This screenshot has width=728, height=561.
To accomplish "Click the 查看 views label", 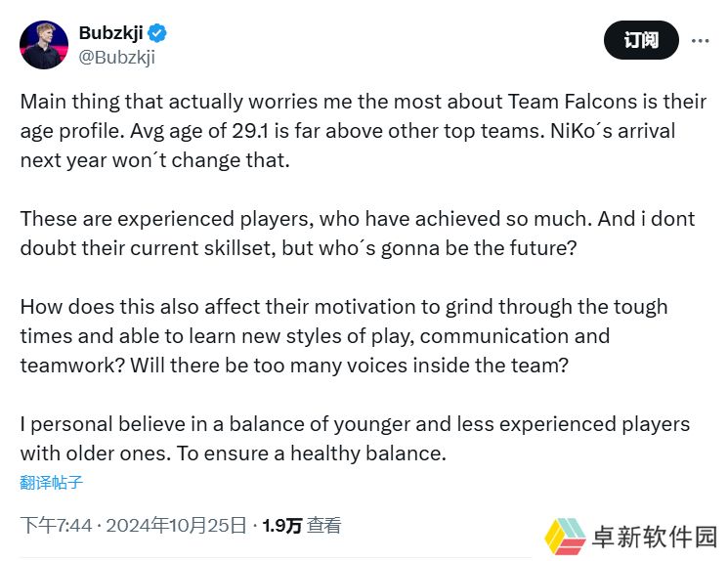I will (x=324, y=526).
